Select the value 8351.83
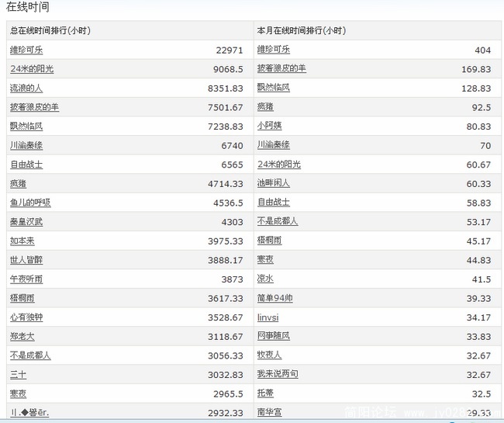This screenshot has width=504, height=423. pos(226,88)
